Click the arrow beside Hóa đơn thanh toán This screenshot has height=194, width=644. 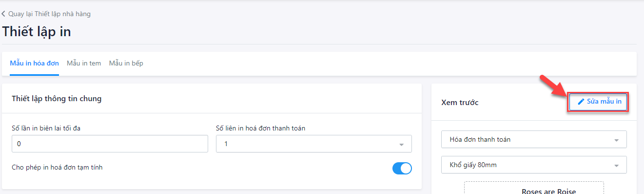pos(617,140)
